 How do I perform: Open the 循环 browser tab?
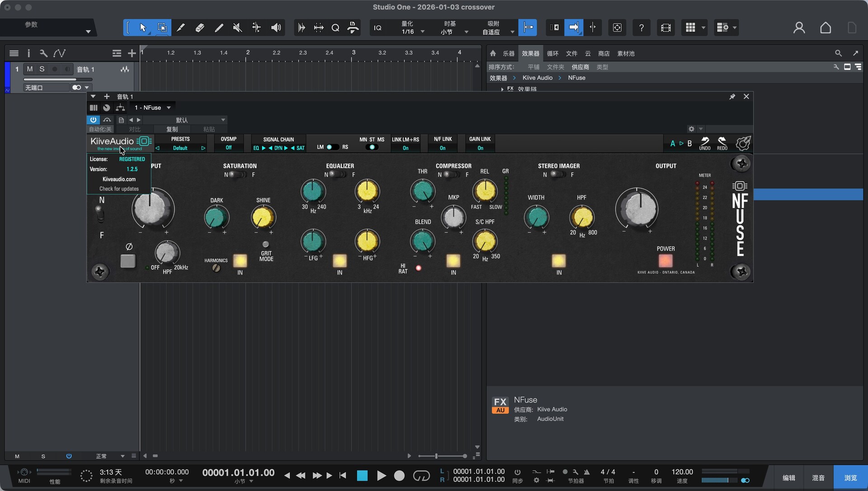(x=552, y=53)
